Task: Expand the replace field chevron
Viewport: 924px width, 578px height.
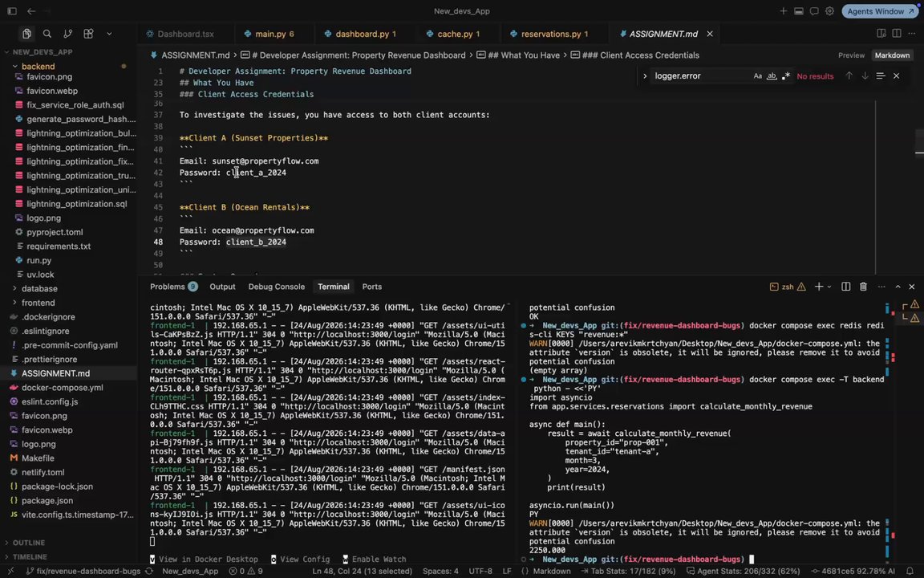Action: [645, 76]
